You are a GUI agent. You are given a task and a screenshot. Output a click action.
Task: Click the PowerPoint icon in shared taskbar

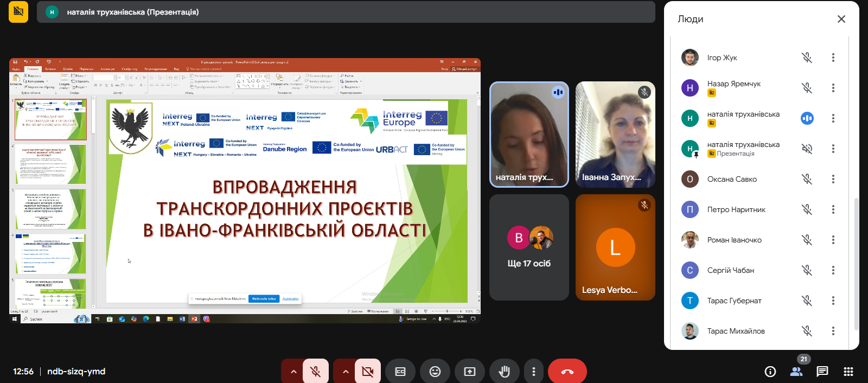194,319
